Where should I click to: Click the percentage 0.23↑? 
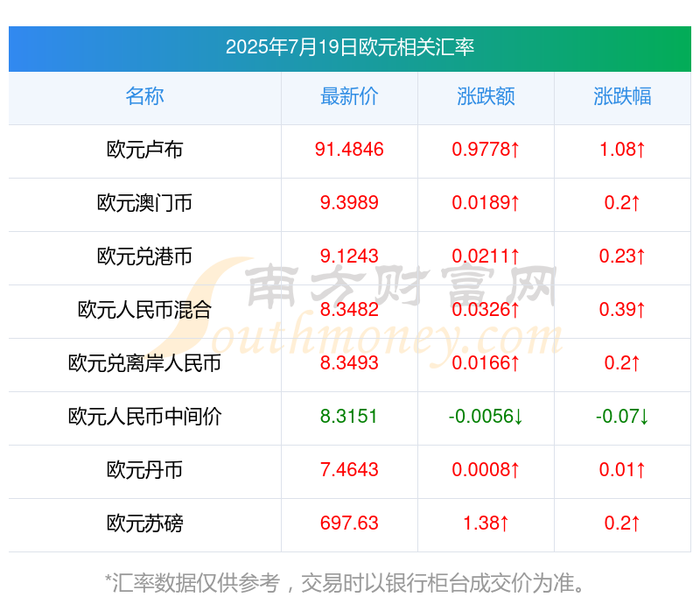pos(622,256)
